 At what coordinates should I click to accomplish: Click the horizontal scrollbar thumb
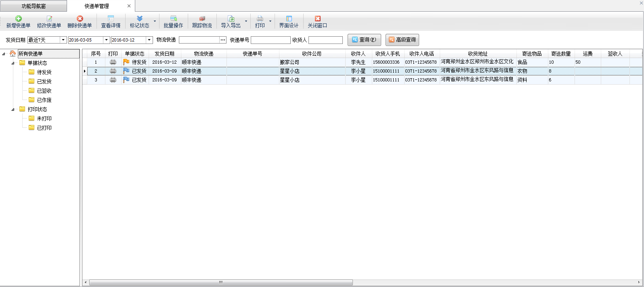pos(220,282)
